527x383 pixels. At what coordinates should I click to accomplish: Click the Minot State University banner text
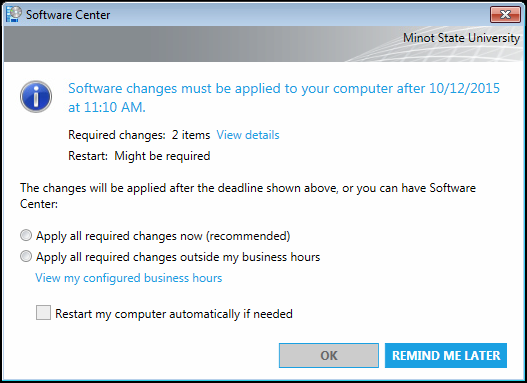[x=461, y=38]
